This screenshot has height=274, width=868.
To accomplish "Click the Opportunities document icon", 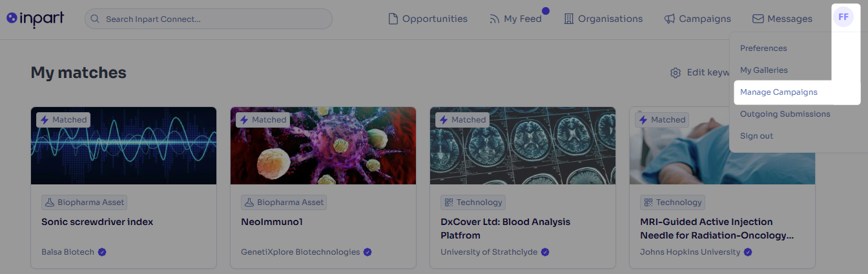I will click(x=393, y=19).
